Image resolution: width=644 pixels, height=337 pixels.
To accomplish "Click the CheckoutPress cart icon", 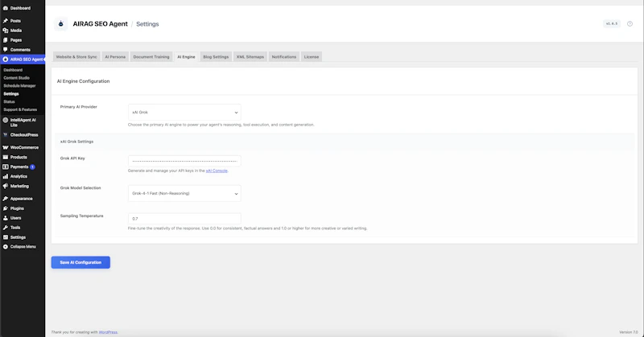I will tap(6, 134).
